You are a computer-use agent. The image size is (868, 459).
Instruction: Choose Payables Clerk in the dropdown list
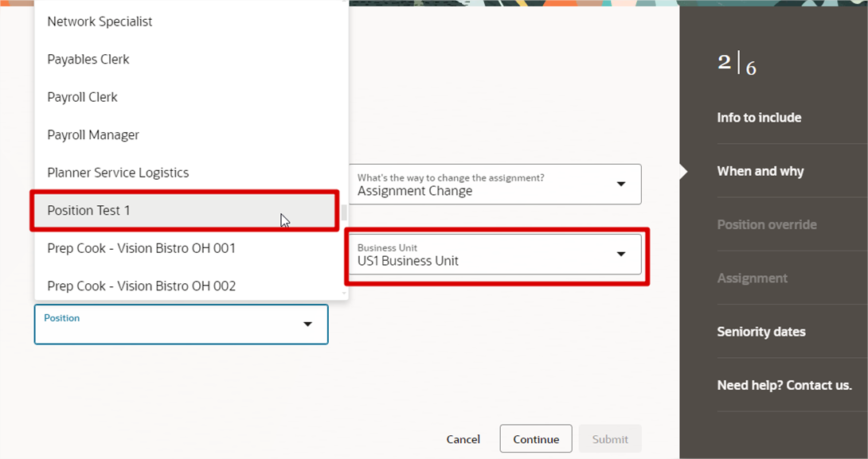pos(192,59)
